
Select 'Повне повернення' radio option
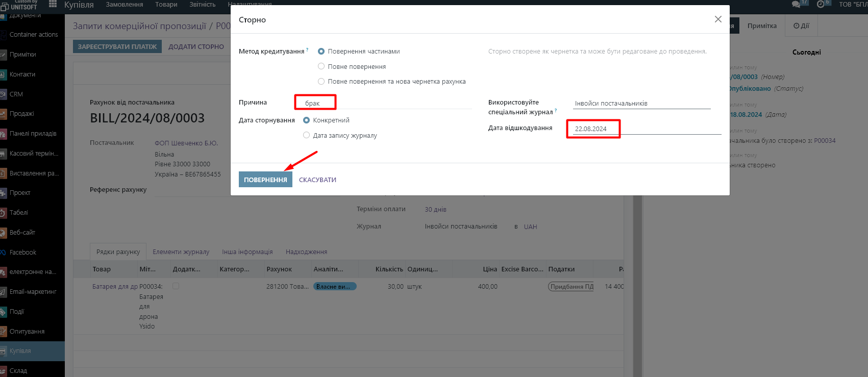click(321, 66)
